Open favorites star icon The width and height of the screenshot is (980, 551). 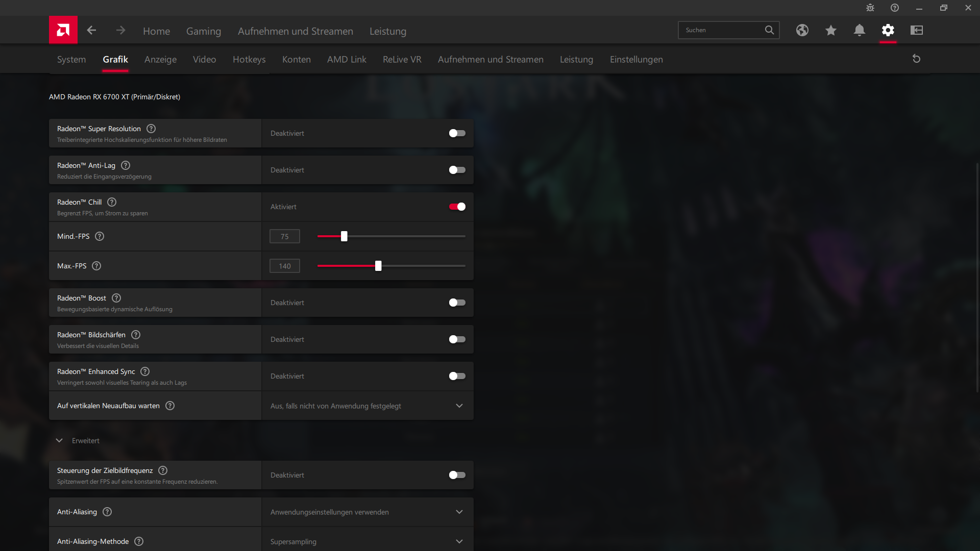(830, 30)
